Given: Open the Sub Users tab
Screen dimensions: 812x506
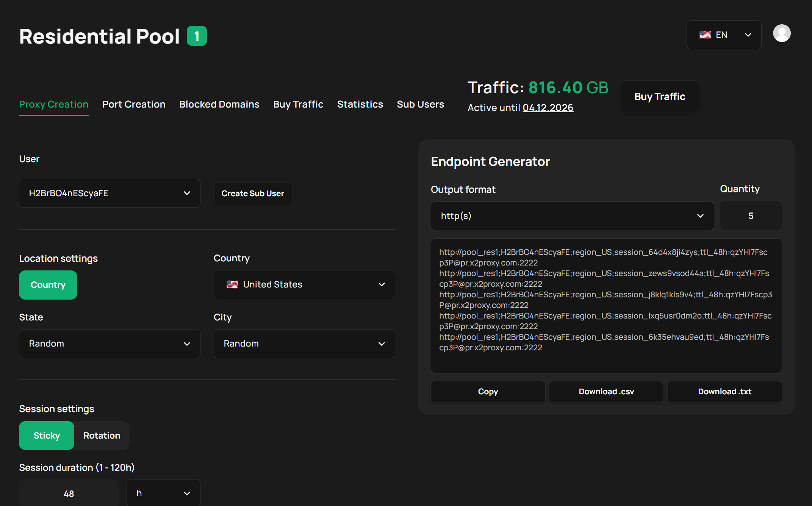Looking at the screenshot, I should (420, 104).
